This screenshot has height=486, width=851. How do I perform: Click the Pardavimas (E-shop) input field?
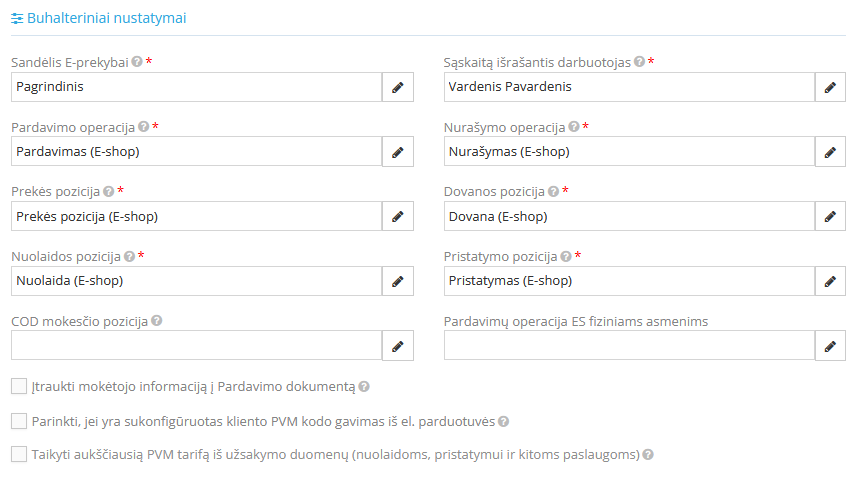(196, 152)
